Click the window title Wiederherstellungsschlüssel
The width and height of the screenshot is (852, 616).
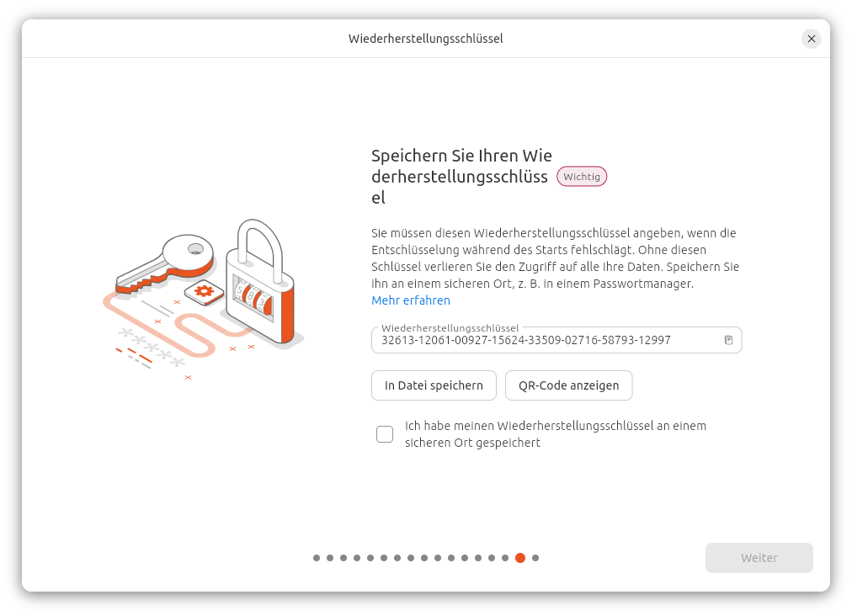[x=425, y=39]
